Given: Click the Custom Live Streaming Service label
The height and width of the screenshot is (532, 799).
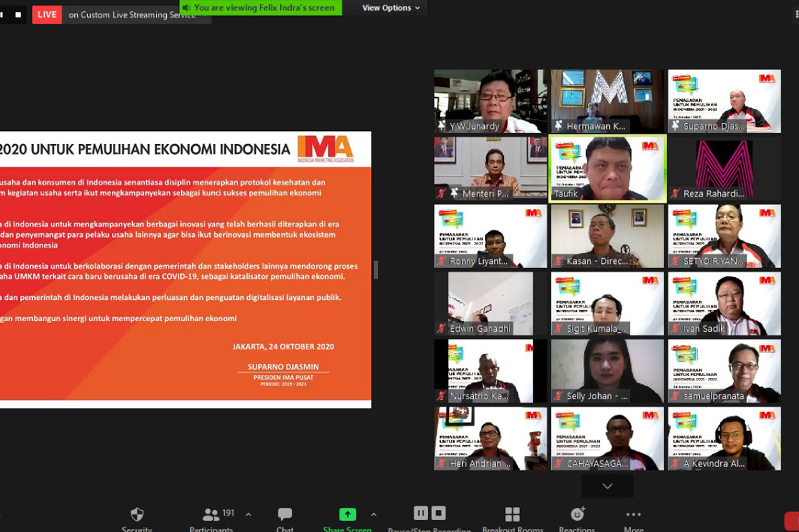Looking at the screenshot, I should (132, 15).
